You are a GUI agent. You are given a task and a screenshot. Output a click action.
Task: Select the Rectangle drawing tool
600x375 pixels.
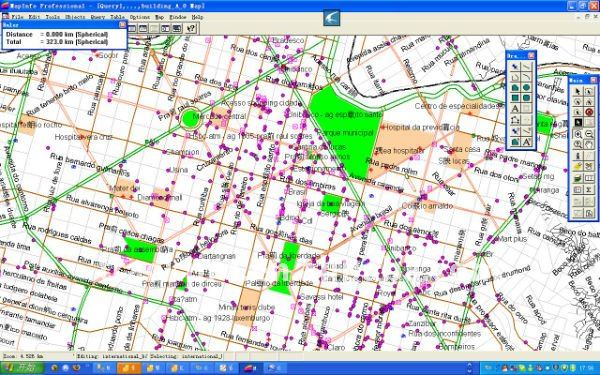pyautogui.click(x=515, y=98)
